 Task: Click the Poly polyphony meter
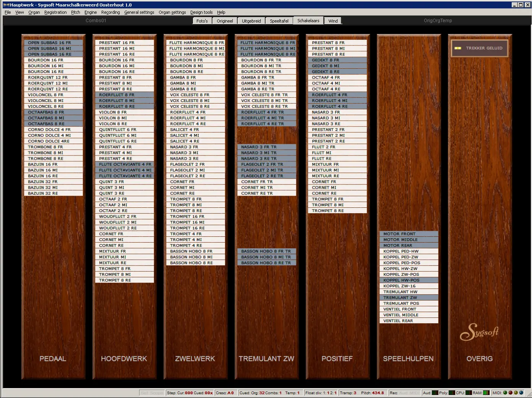click(x=451, y=393)
